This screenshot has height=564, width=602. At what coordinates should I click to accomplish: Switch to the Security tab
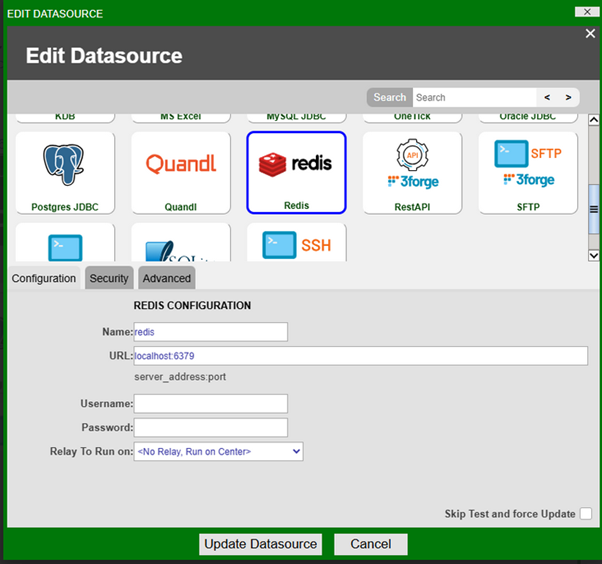click(x=108, y=279)
